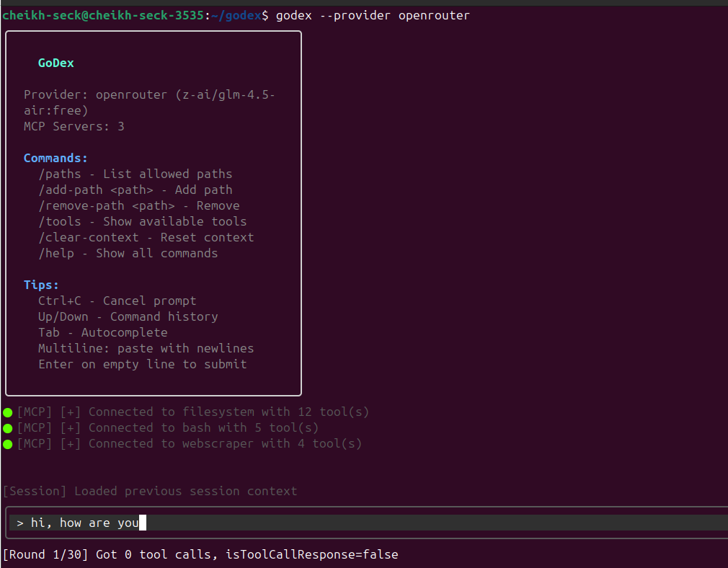Select the GoDex title in the welcome panel
Image resolution: width=728 pixels, height=568 pixels.
click(x=56, y=63)
